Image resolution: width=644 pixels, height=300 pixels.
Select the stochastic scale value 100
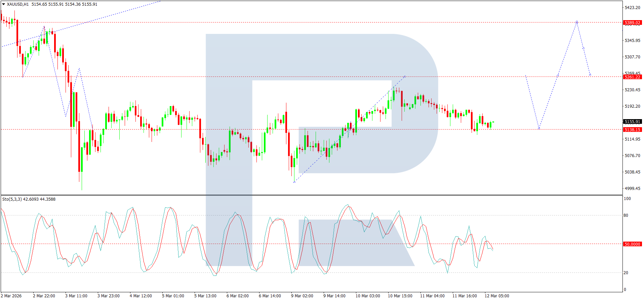point(627,199)
